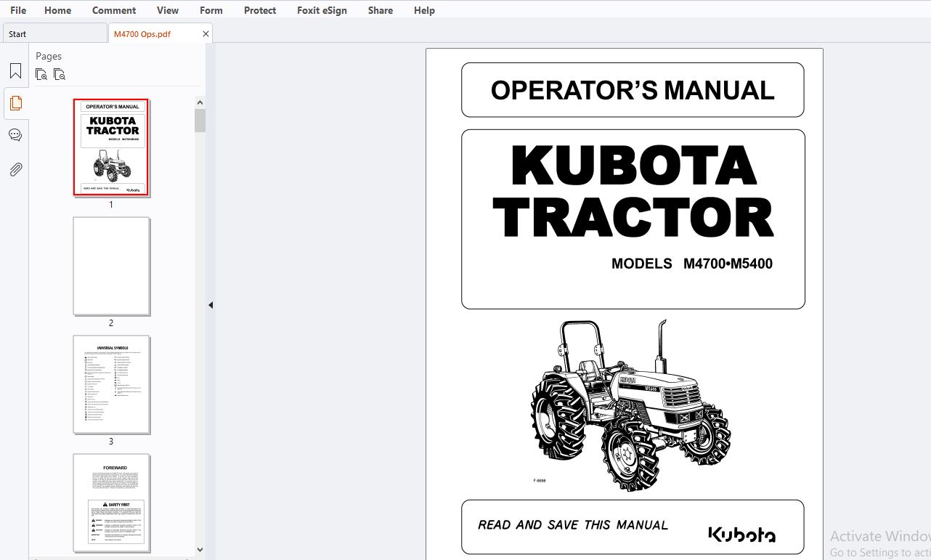The height and width of the screenshot is (560, 931).
Task: Open the Share ribbon tab
Action: pyautogui.click(x=381, y=10)
